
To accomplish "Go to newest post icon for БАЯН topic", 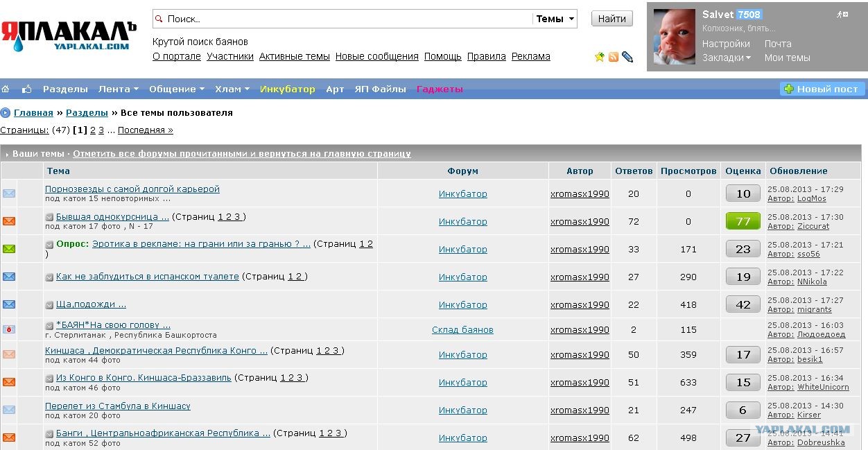I will click(49, 325).
